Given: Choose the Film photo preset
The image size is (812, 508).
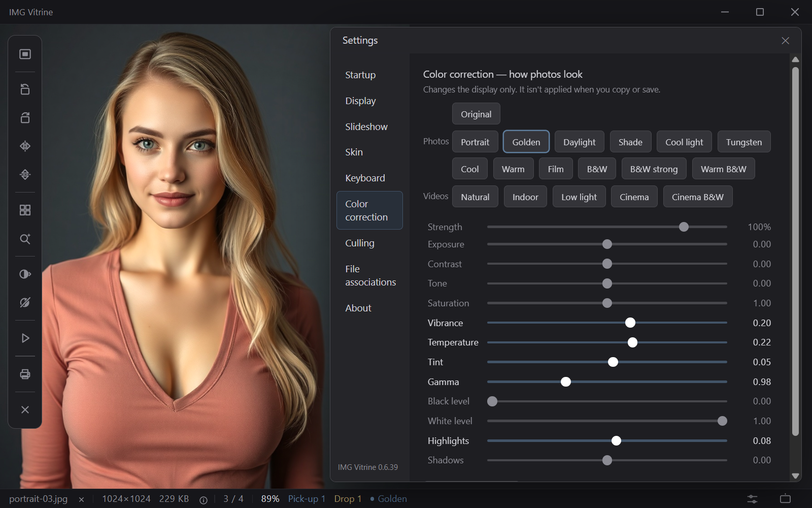Looking at the screenshot, I should (556, 169).
